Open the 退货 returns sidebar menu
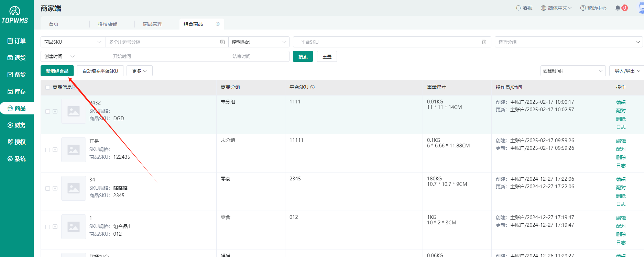Screen dimensions: 644x257 (x=17, y=58)
